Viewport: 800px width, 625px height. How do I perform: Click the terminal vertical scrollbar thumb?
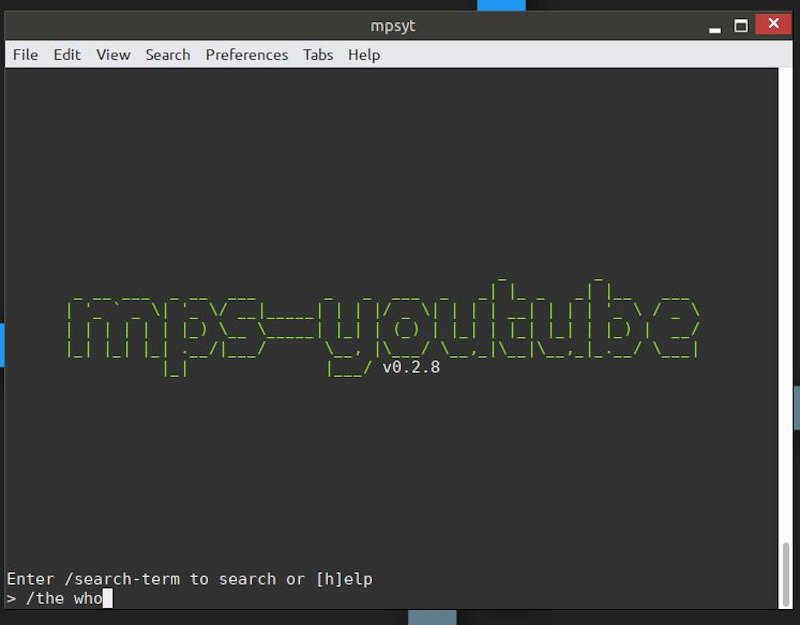[786, 573]
